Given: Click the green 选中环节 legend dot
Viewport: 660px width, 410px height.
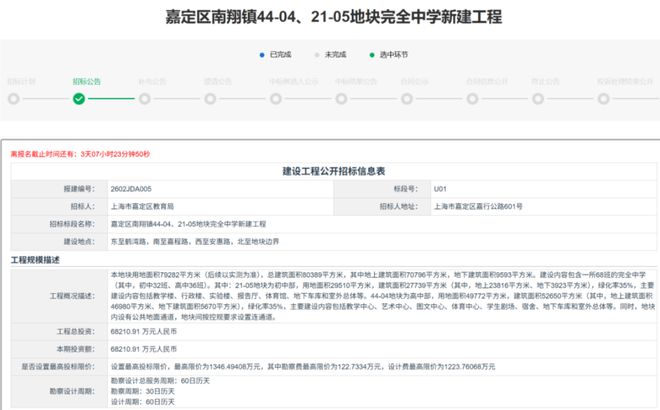Looking at the screenshot, I should point(372,55).
